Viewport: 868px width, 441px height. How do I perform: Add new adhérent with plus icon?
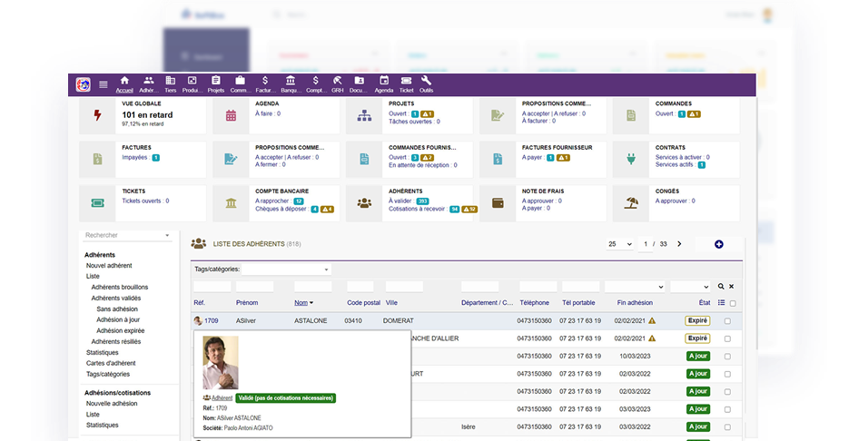pyautogui.click(x=719, y=244)
